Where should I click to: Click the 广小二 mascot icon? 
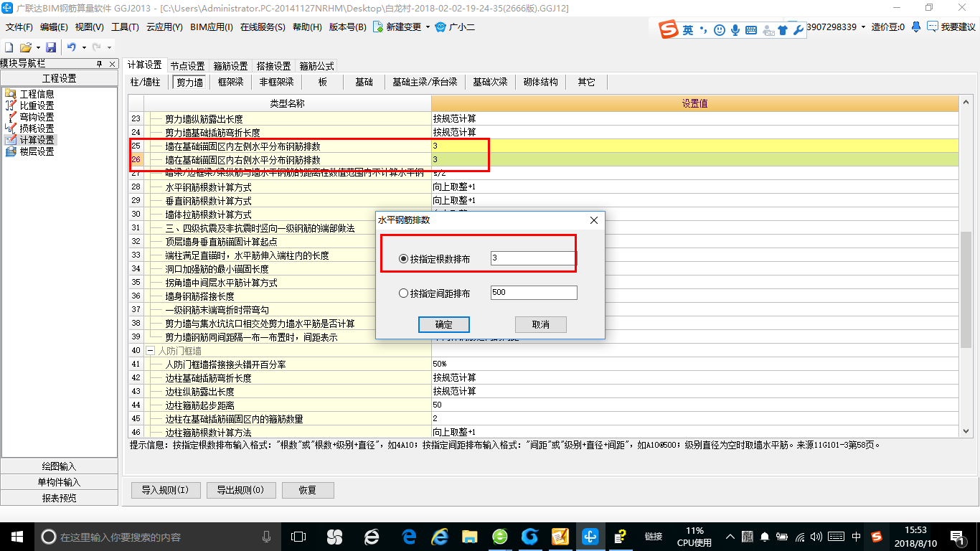coord(440,27)
